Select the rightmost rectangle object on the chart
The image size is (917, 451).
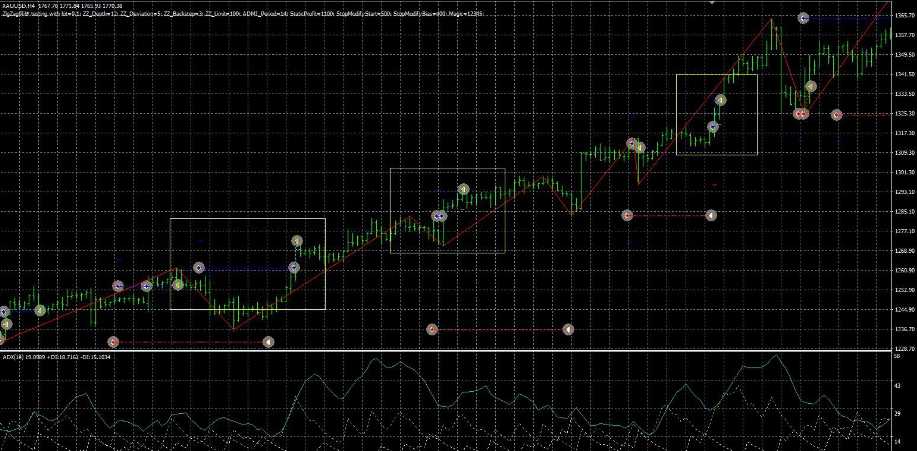(x=716, y=75)
